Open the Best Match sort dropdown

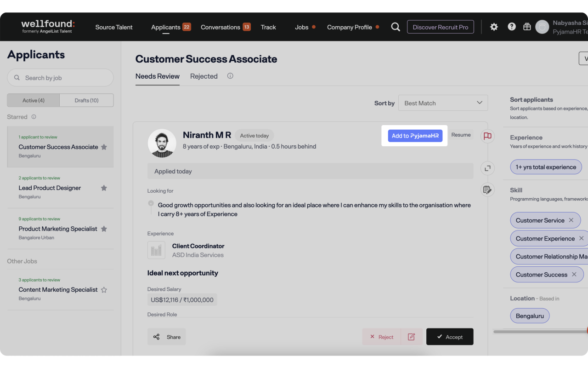[x=442, y=103]
